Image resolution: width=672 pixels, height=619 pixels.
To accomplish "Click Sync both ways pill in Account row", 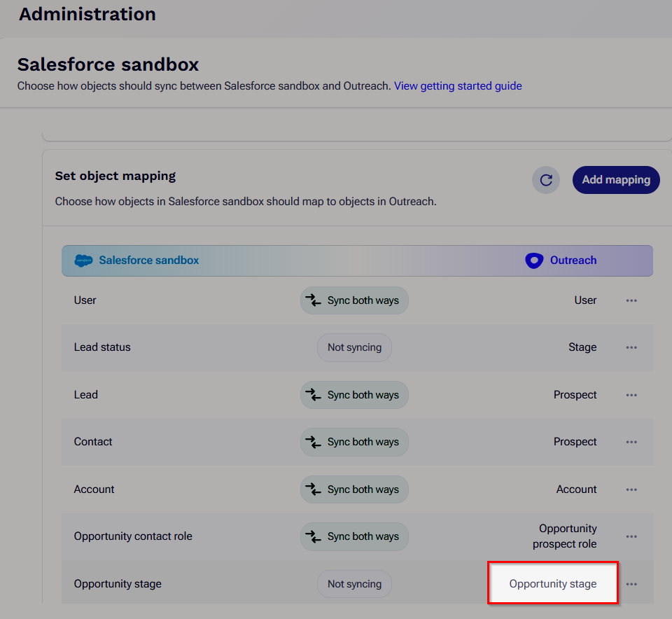I will (x=354, y=489).
